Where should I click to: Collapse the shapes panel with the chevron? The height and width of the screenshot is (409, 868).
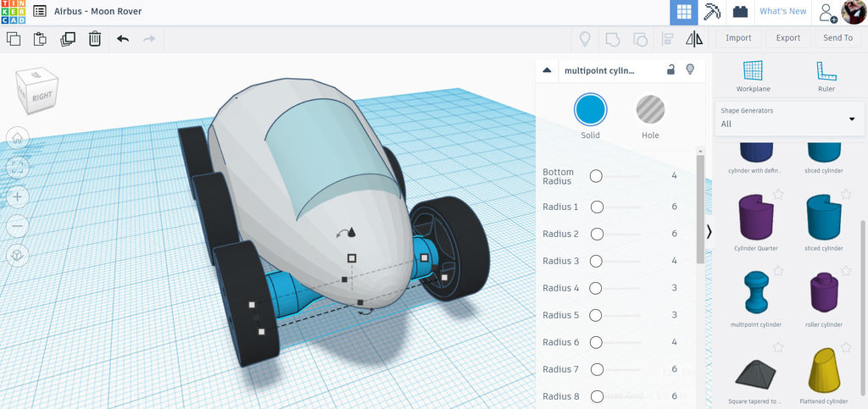(x=709, y=231)
